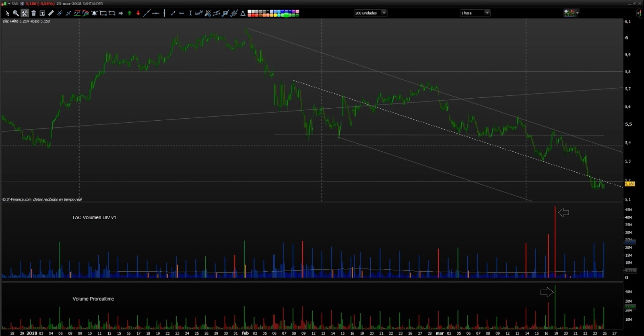Select the arrow cursor tool
The width and height of the screenshot is (644, 336).
tap(7, 13)
